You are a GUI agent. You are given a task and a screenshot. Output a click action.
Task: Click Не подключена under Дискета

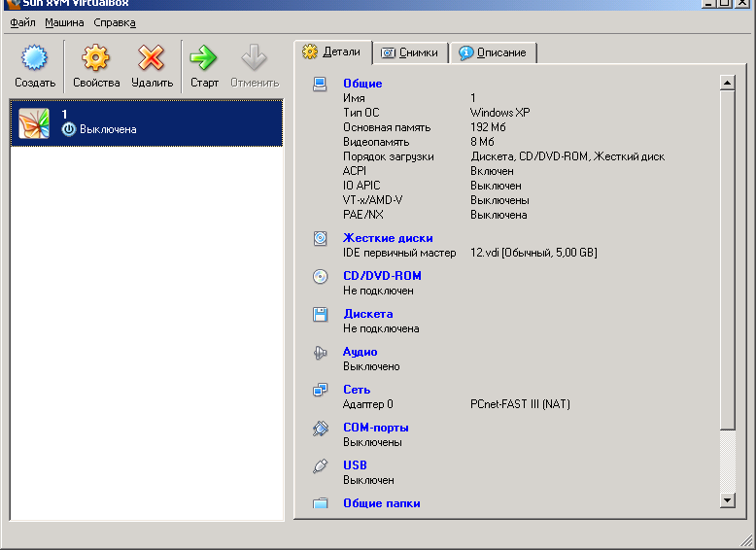(381, 328)
